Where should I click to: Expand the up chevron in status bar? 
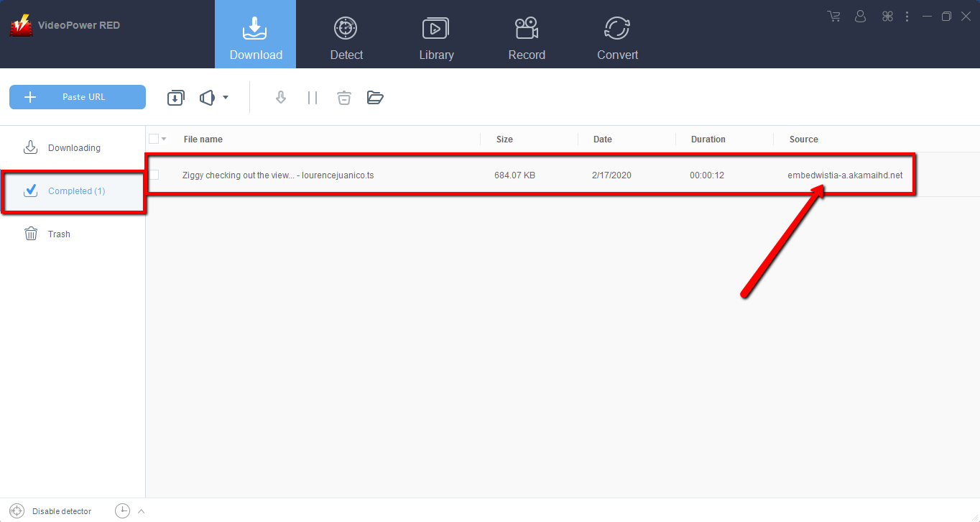142,511
